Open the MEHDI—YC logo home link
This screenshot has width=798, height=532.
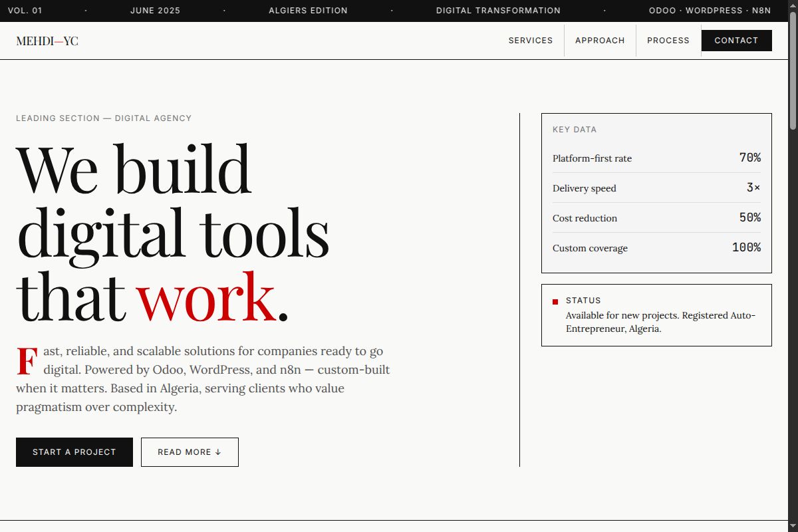pyautogui.click(x=47, y=41)
